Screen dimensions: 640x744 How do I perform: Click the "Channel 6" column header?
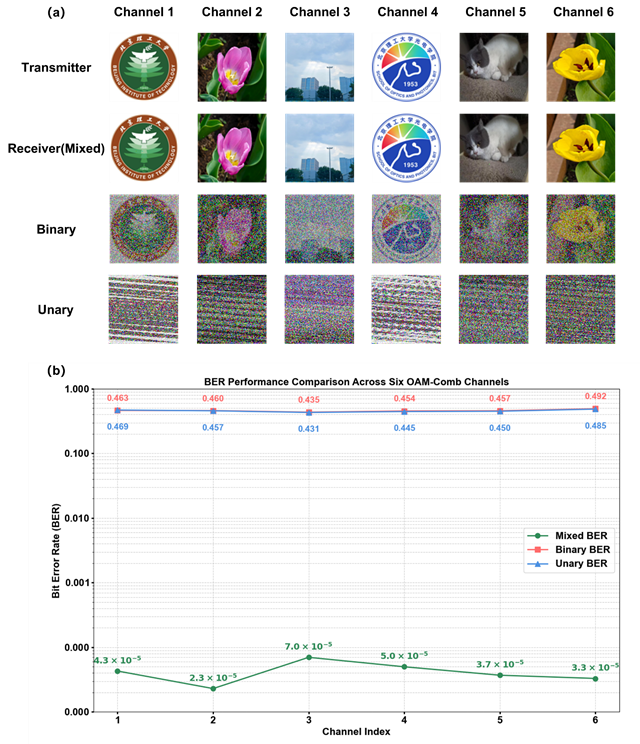[x=584, y=12]
